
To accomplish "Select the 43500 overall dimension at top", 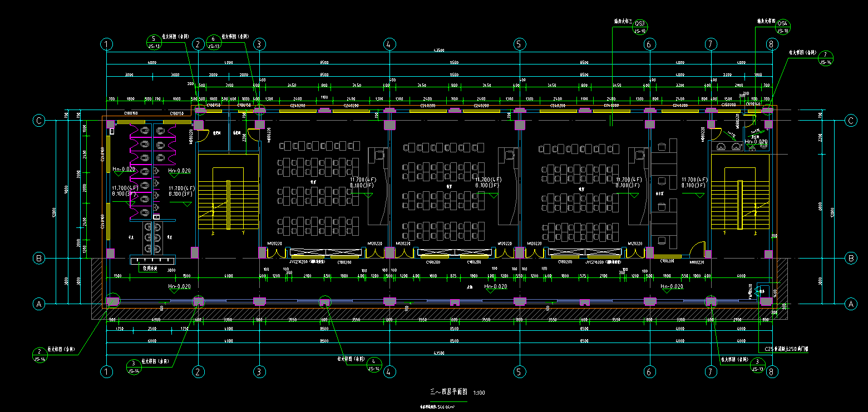I will pyautogui.click(x=439, y=51).
